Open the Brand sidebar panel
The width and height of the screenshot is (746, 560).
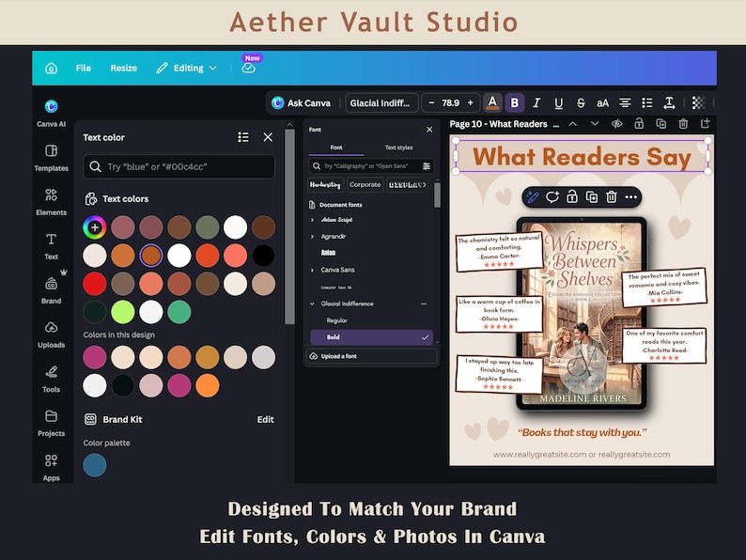(52, 290)
